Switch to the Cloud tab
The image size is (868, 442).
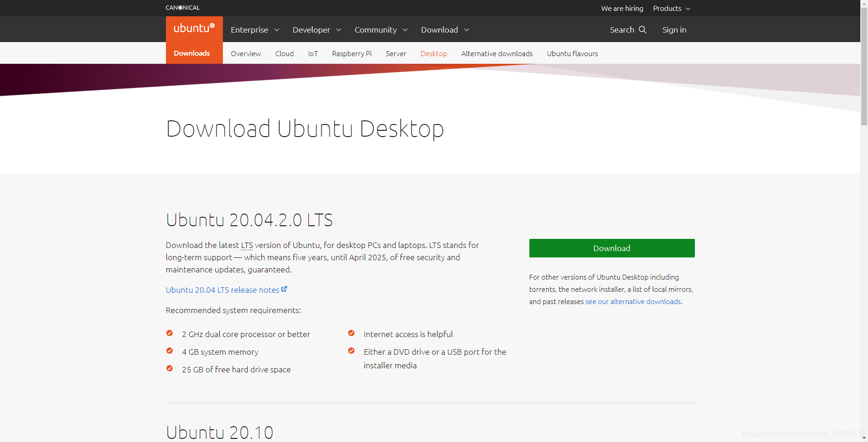(284, 53)
